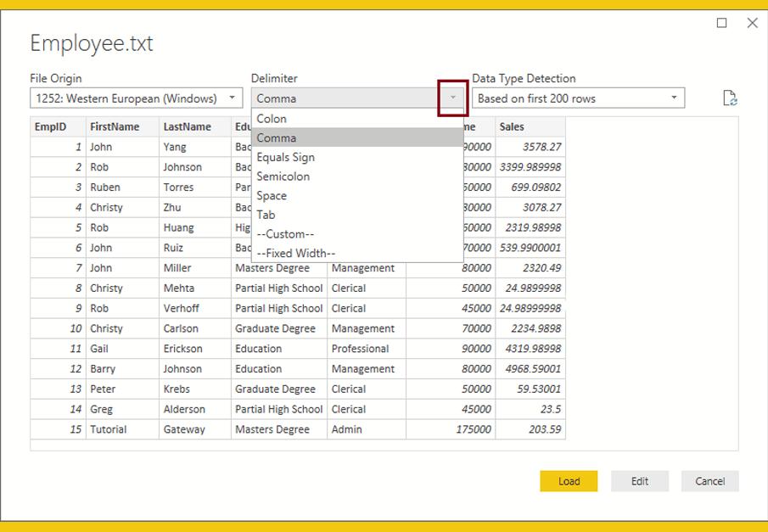Collapse the Delimiter dropdown arrow
Image resolution: width=768 pixels, height=532 pixels.
click(x=453, y=98)
